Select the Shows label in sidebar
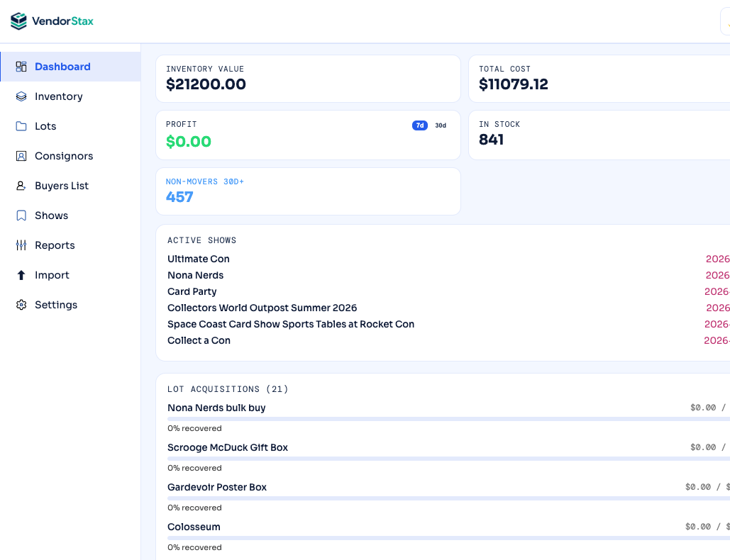Screen dimensions: 730x560 pos(51,215)
